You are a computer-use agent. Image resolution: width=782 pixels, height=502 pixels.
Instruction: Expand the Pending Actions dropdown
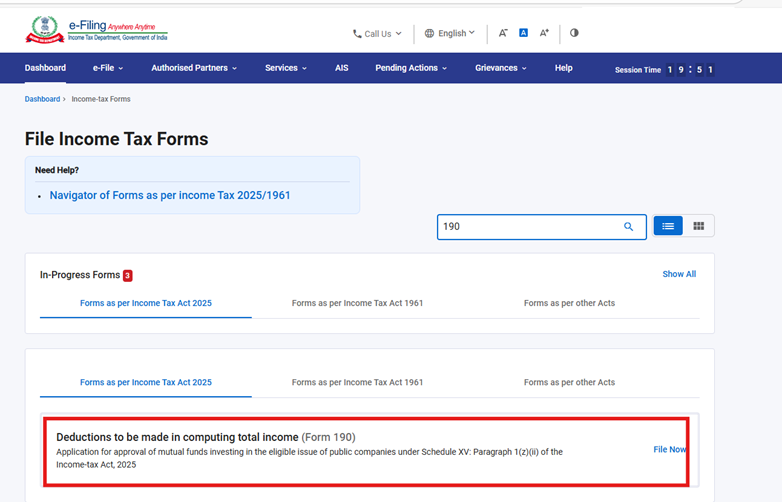click(411, 68)
